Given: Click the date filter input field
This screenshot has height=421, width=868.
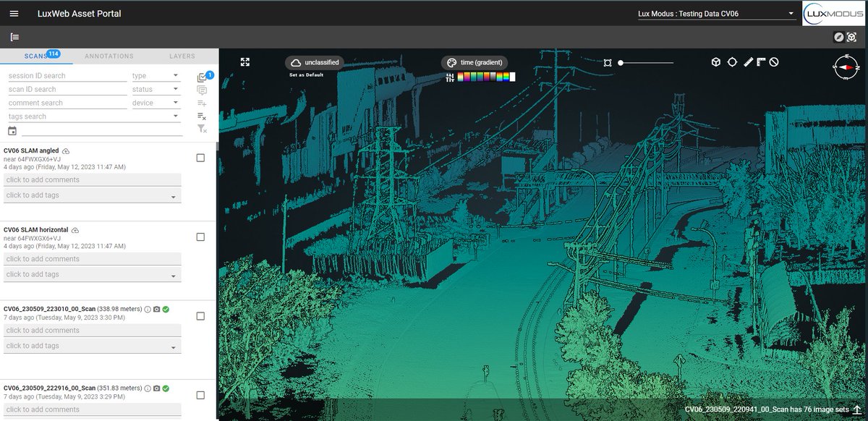Looking at the screenshot, I should coord(102,130).
